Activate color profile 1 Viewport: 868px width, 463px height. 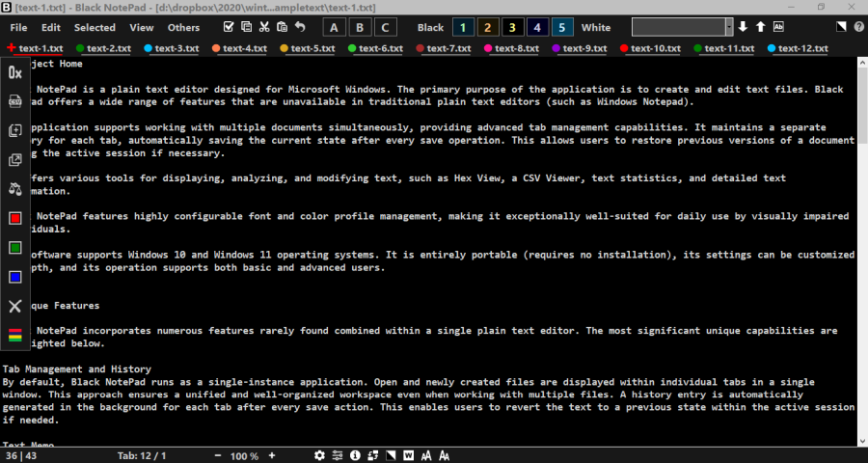[463, 27]
